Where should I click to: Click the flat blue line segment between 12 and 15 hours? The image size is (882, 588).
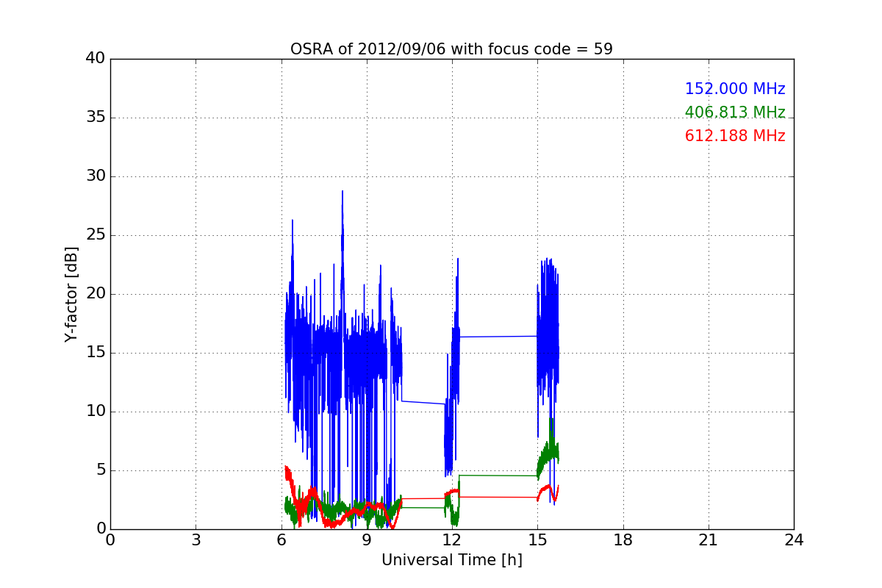click(x=498, y=337)
